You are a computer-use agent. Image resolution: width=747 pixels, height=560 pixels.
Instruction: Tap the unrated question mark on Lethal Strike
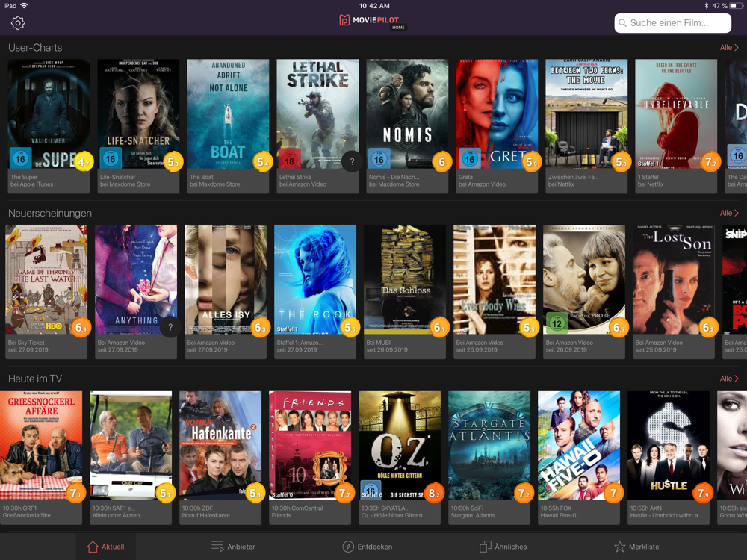352,162
